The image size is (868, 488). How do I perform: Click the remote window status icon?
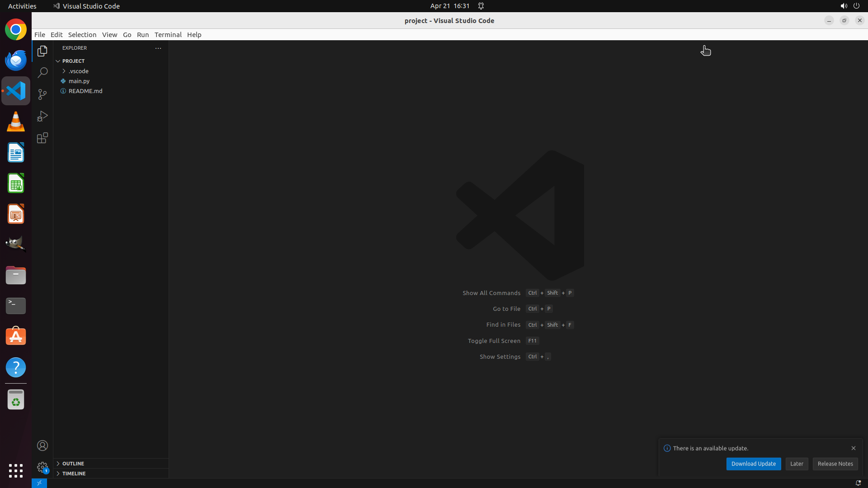click(x=39, y=483)
